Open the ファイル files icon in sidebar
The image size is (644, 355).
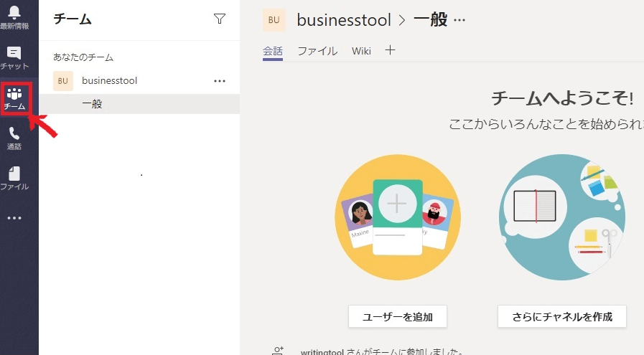tap(14, 178)
